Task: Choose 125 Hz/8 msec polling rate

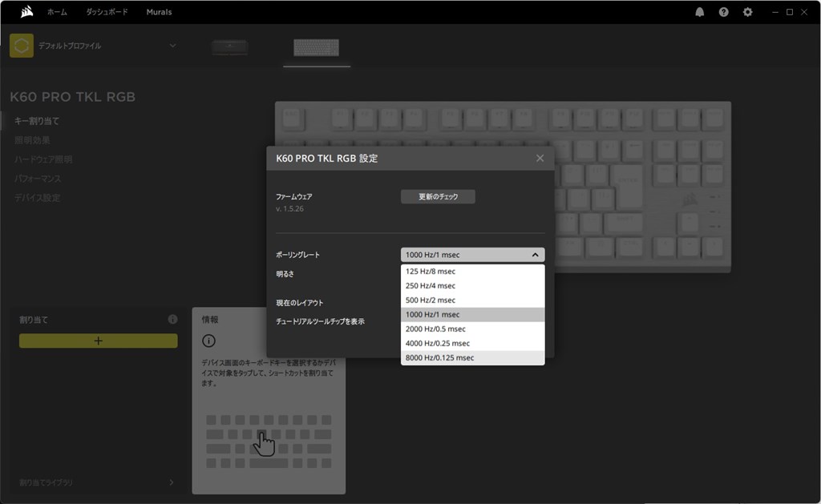Action: click(x=472, y=271)
